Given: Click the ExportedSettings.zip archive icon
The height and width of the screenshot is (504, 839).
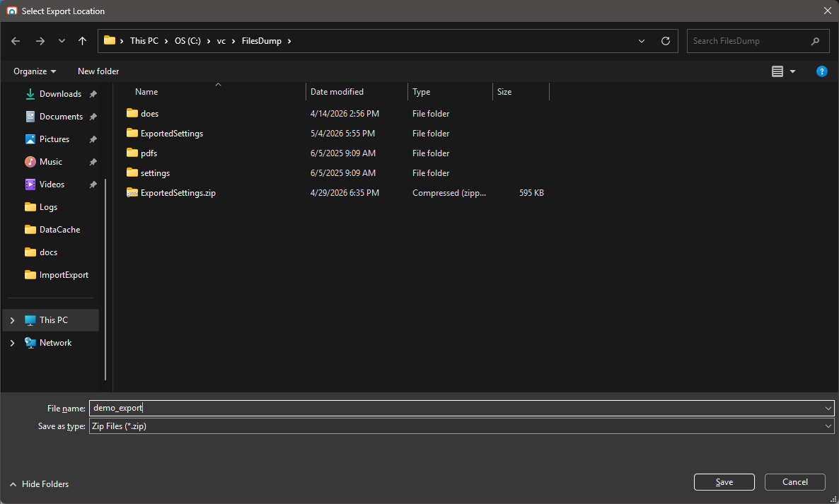Looking at the screenshot, I should click(x=132, y=192).
